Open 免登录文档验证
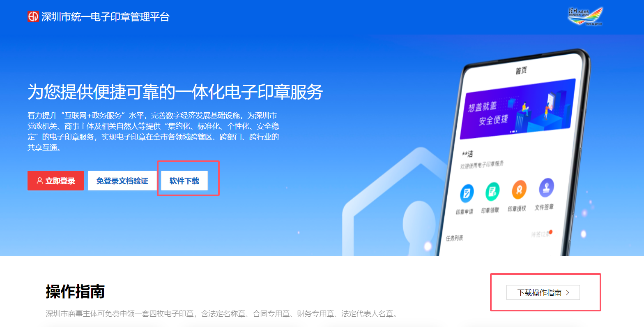The width and height of the screenshot is (644, 327). tap(122, 181)
